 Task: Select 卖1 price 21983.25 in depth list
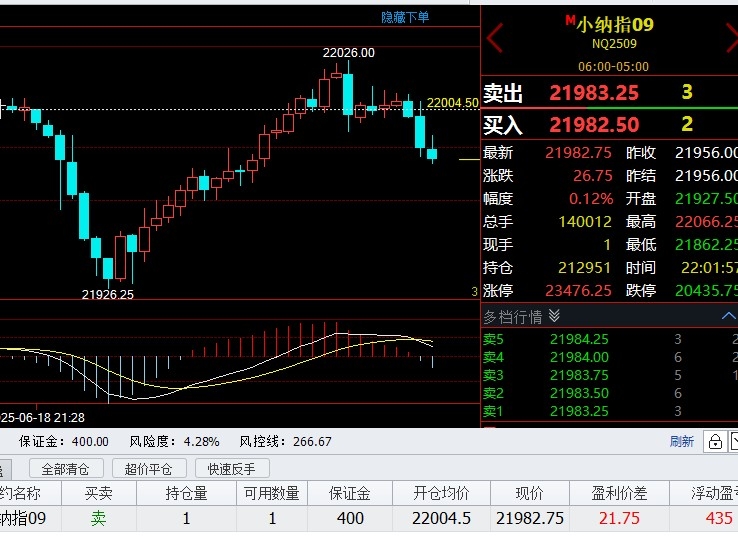point(579,411)
